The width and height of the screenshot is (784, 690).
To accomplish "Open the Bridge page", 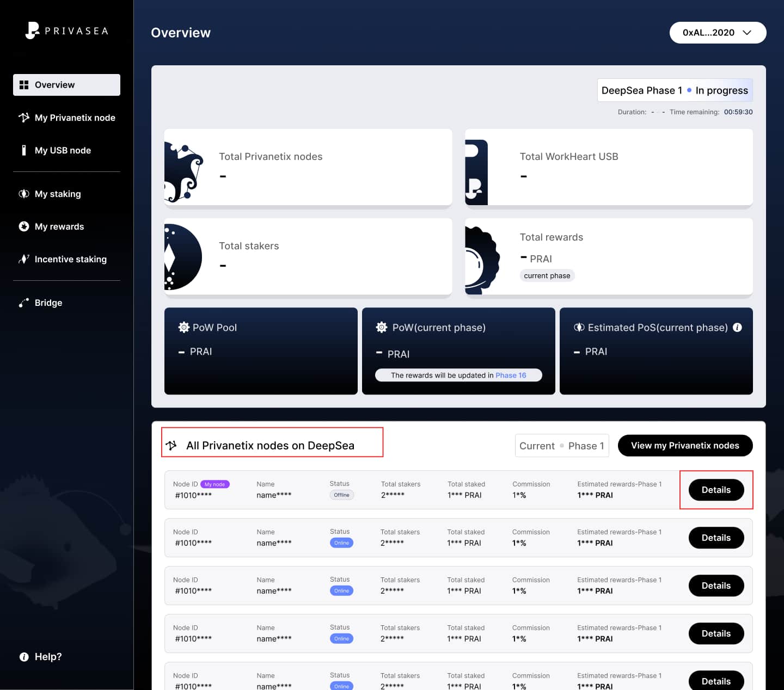I will coord(66,303).
